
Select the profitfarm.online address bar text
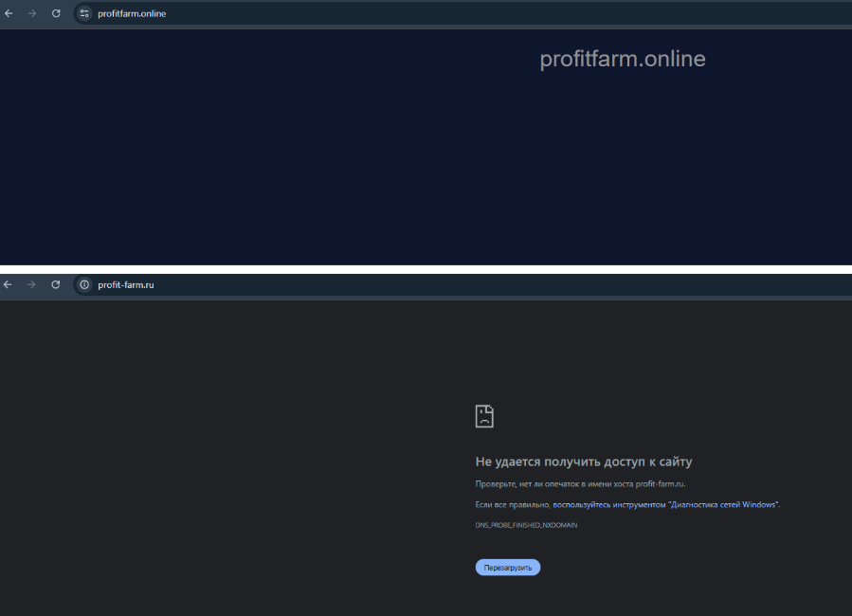coord(132,13)
